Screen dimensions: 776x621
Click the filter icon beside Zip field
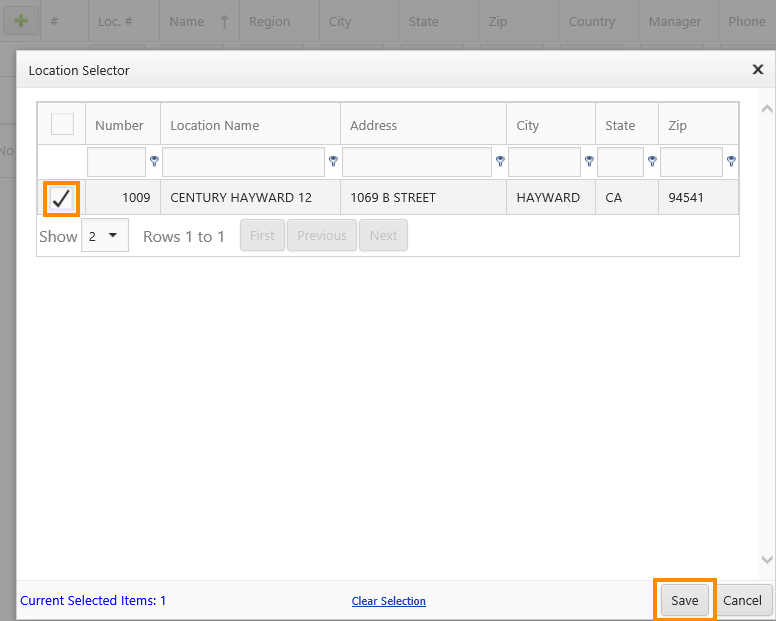pyautogui.click(x=731, y=161)
